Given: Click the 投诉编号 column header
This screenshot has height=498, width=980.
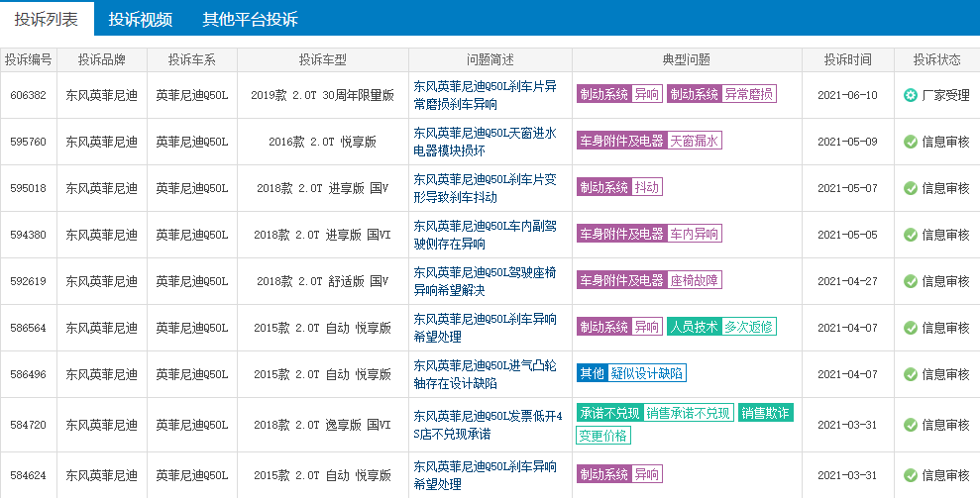Looking at the screenshot, I should tap(28, 60).
